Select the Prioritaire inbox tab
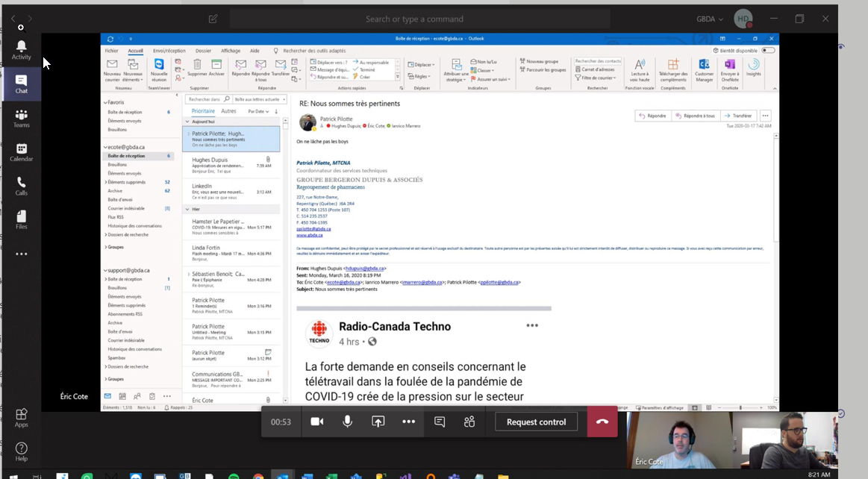 (203, 111)
